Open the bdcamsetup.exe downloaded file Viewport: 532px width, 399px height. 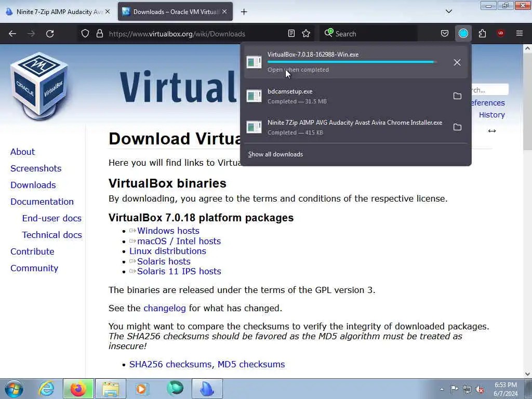(346, 96)
